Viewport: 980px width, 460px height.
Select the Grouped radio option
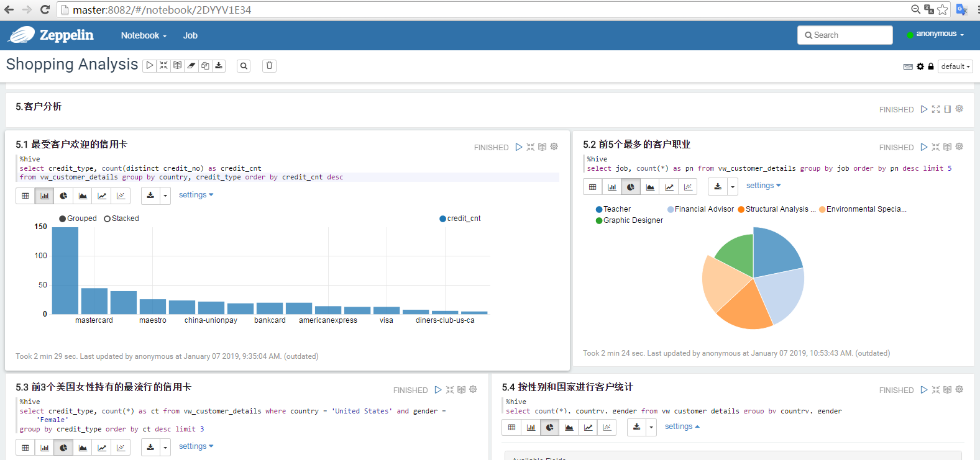(x=63, y=219)
